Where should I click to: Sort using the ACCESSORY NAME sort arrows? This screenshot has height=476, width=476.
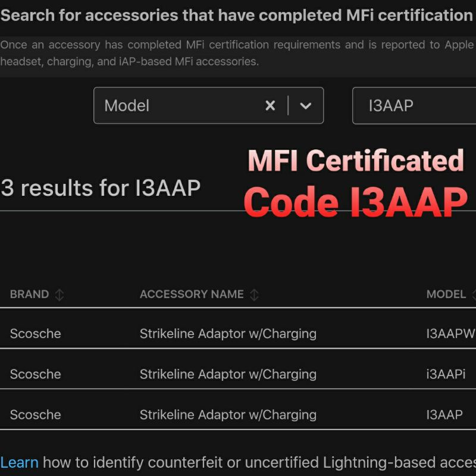[254, 295]
